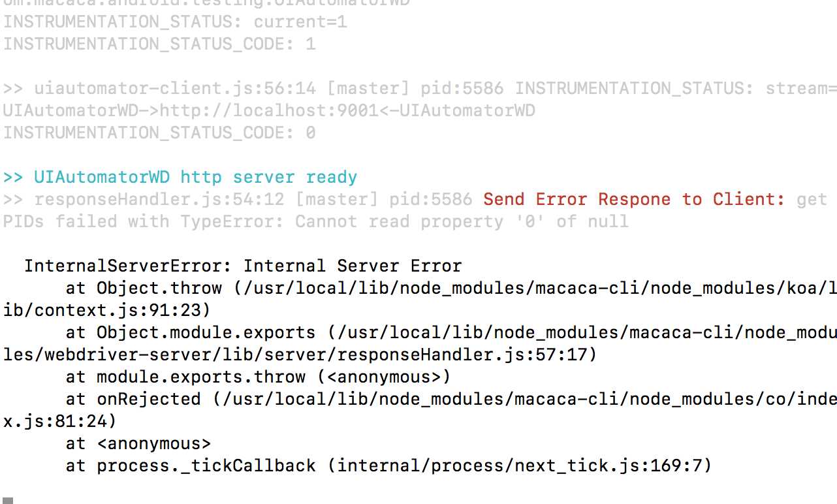Click the 'INSTRUMENTATION_STATUS: current=1' line
This screenshot has width=837, height=504.
175,22
